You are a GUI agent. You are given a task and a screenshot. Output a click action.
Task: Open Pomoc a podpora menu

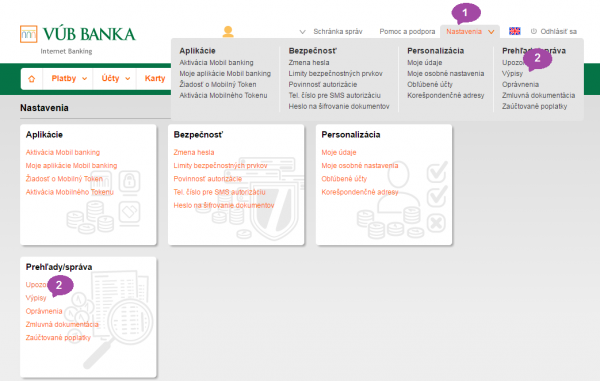(407, 31)
